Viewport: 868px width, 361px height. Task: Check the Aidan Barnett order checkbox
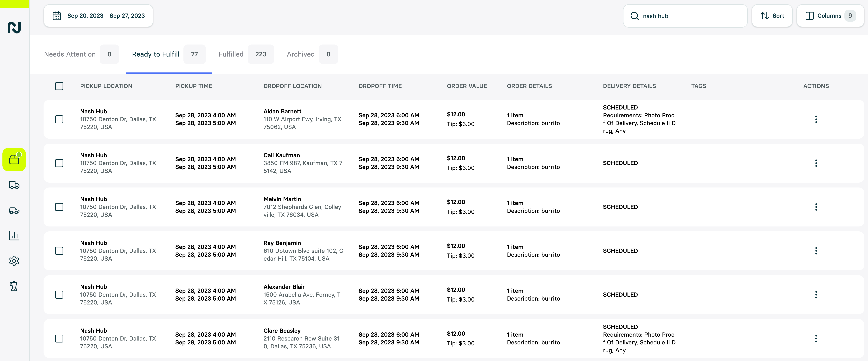(59, 119)
